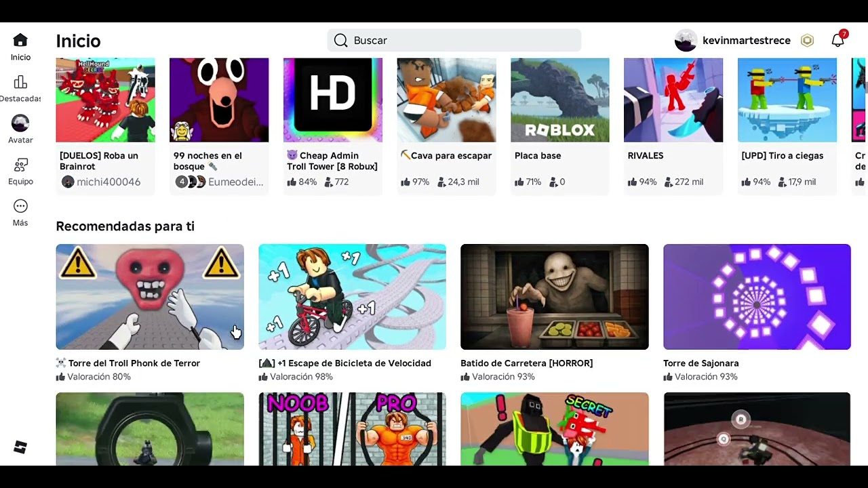Open the NOOB vs PRO game thumbnail

(x=353, y=429)
